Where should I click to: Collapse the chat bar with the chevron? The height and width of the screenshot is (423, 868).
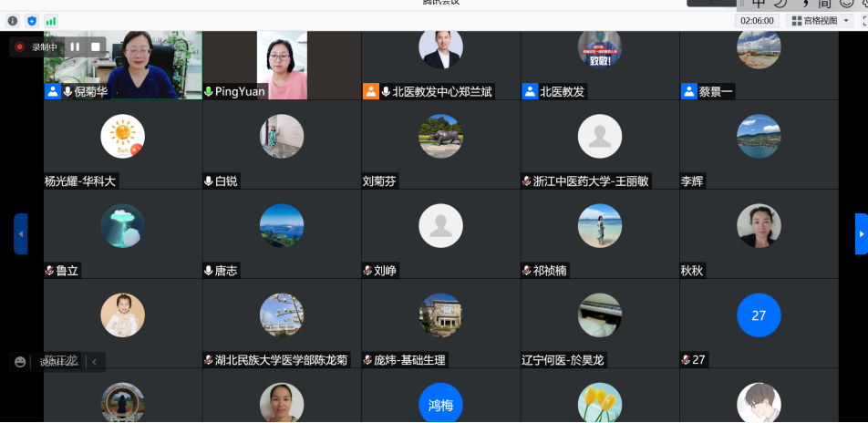[94, 361]
